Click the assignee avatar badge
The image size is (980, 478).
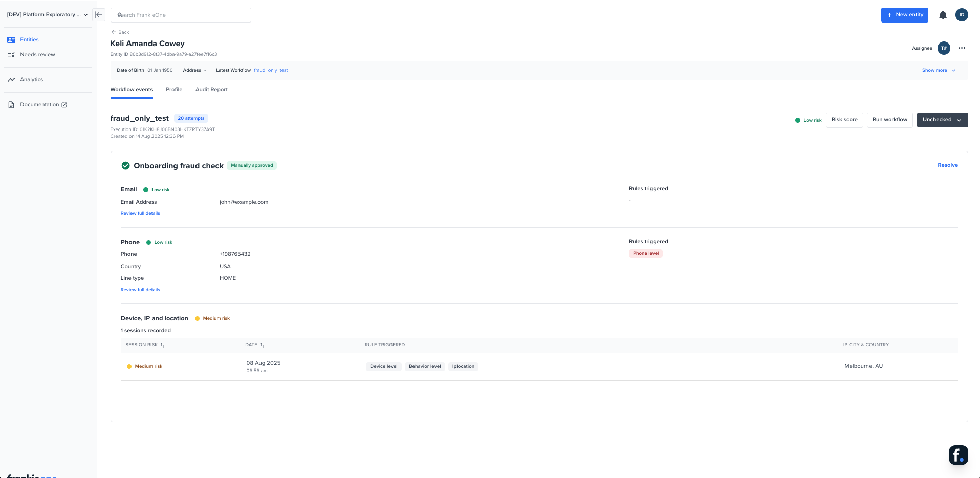[x=944, y=48]
